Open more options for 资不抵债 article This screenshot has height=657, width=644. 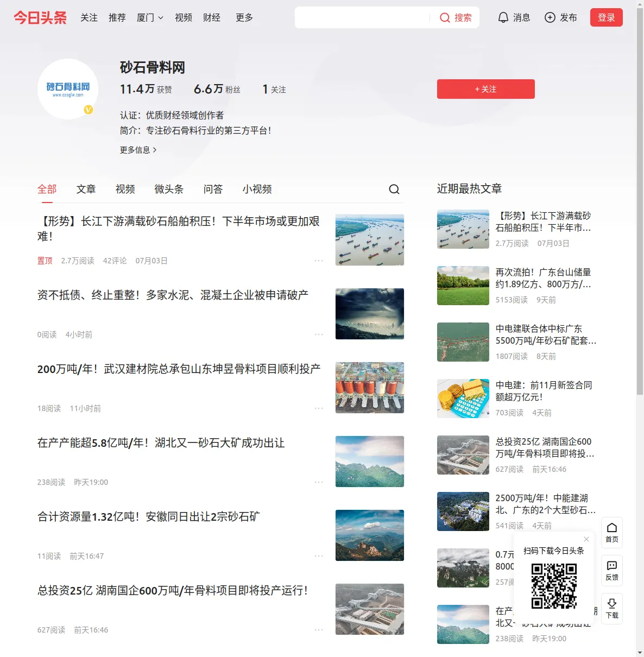[319, 334]
